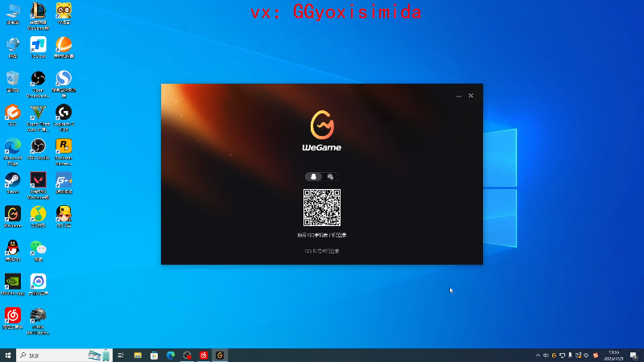Open the blue G+ game platform shortcut
This screenshot has width=644, height=362.
coord(64,183)
